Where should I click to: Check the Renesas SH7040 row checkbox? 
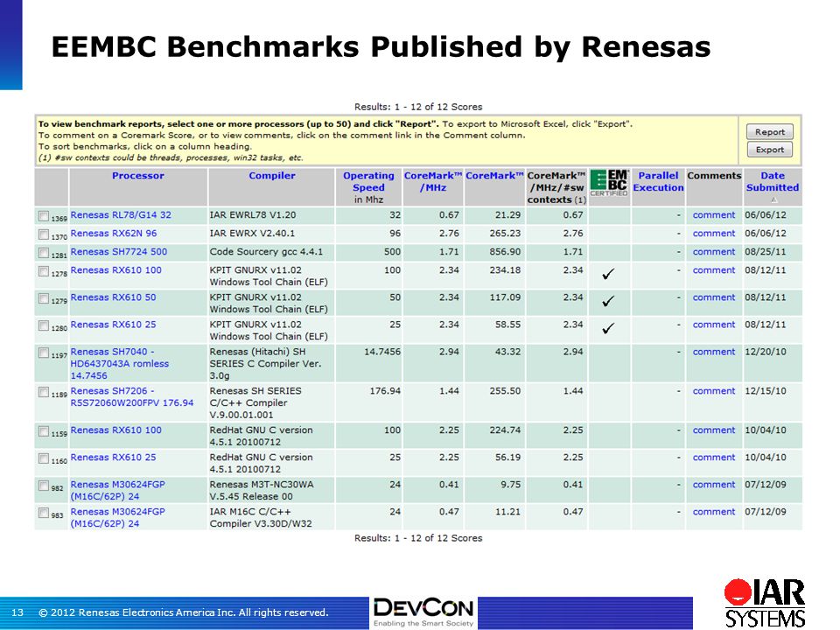44,353
